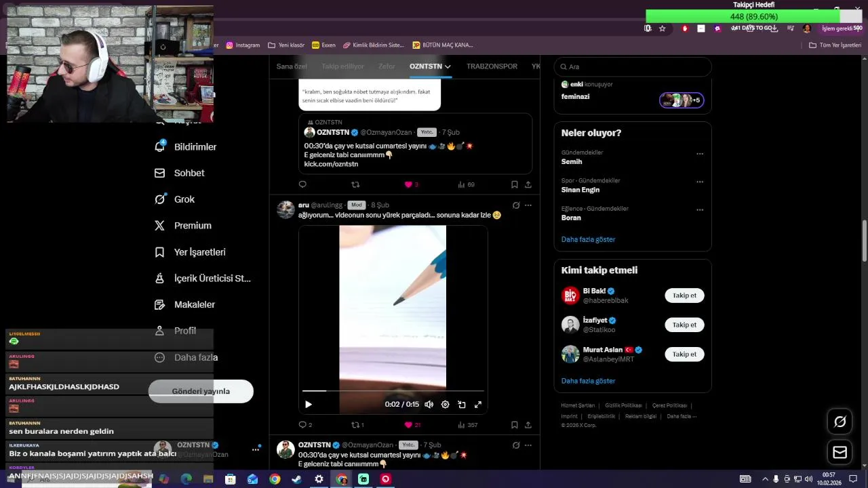Open İçerik Üreticisi St... sidebar item
The height and width of the screenshot is (488, 868).
coord(203,279)
